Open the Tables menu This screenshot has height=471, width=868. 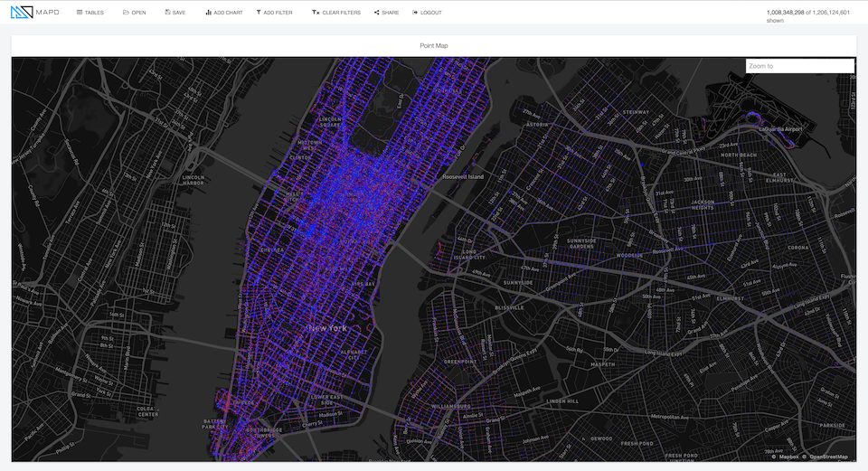[90, 12]
